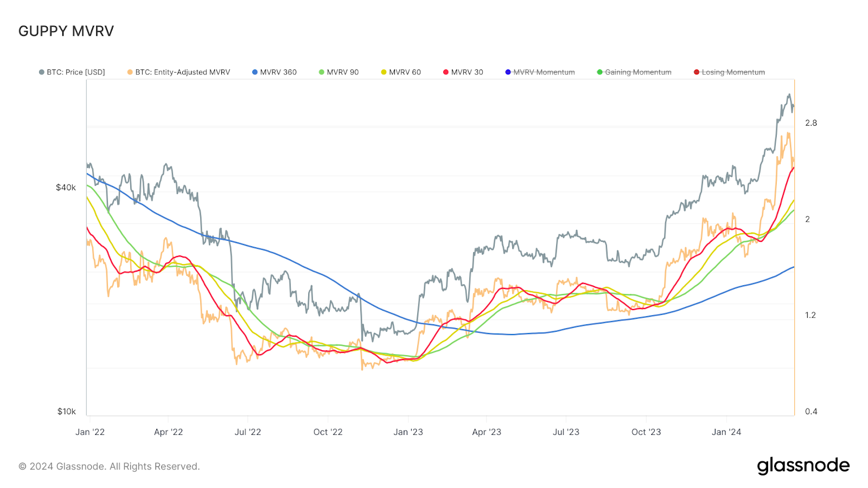
Task: Click the 2.8 MVRV axis value
Action: (811, 123)
